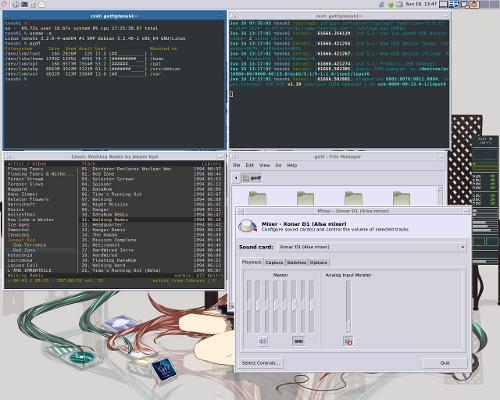Click the rightmost Master channel volume slider
The height and width of the screenshot is (400, 500).
click(x=312, y=306)
